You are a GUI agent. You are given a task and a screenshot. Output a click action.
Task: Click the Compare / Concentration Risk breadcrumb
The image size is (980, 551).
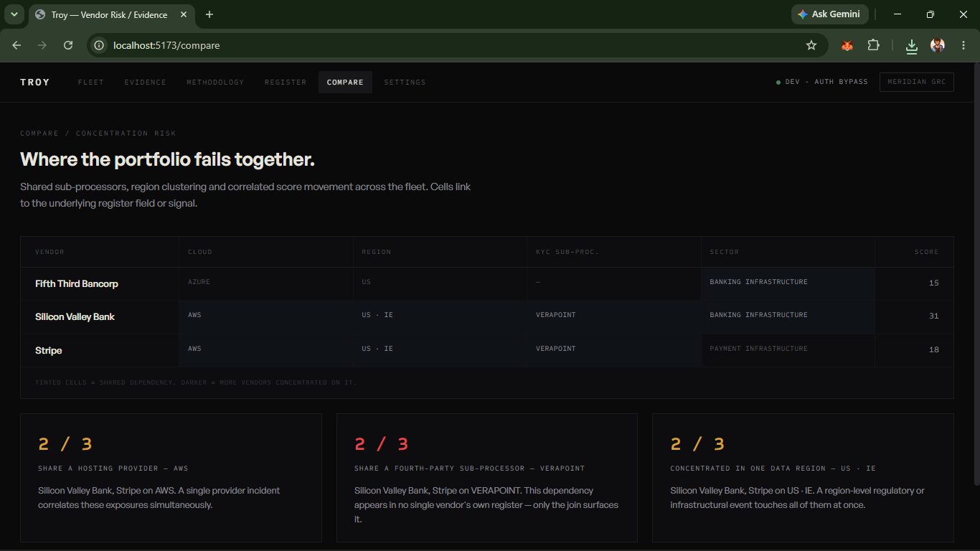click(x=98, y=133)
